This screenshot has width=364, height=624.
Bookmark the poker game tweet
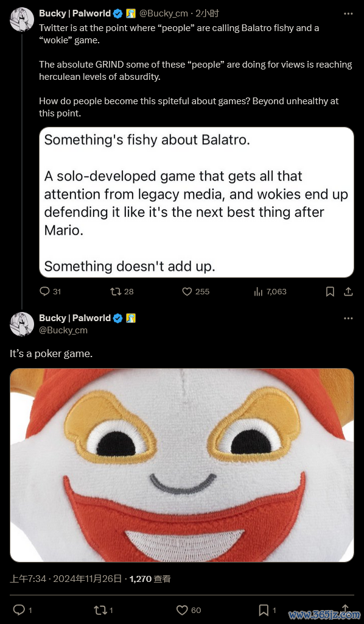pos(268,610)
